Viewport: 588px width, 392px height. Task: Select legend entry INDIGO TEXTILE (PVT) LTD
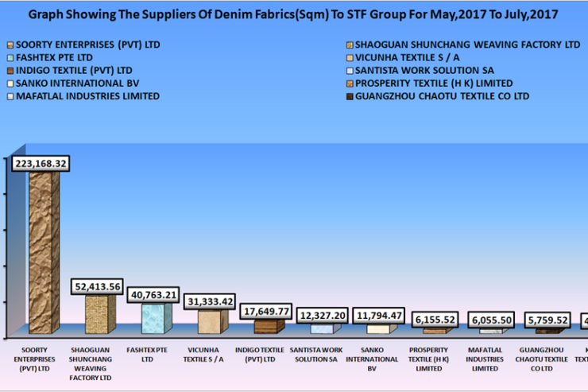tap(74, 71)
